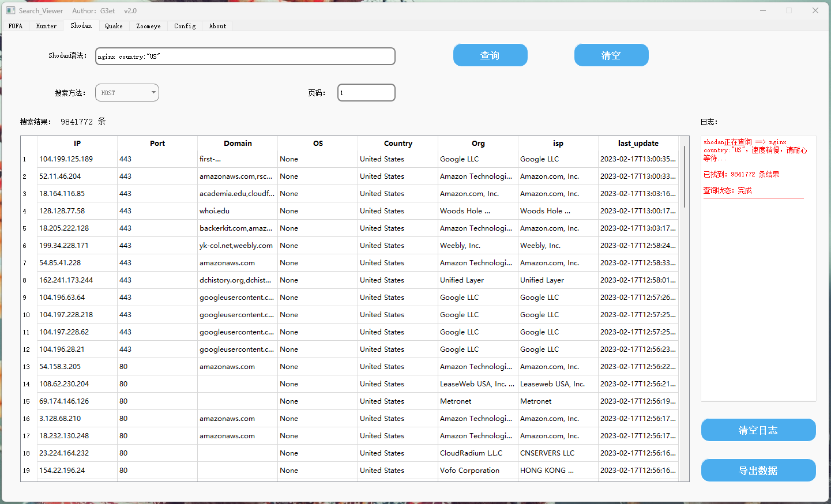Select the Shodan tab
Image resolution: width=831 pixels, height=504 pixels.
(x=81, y=25)
